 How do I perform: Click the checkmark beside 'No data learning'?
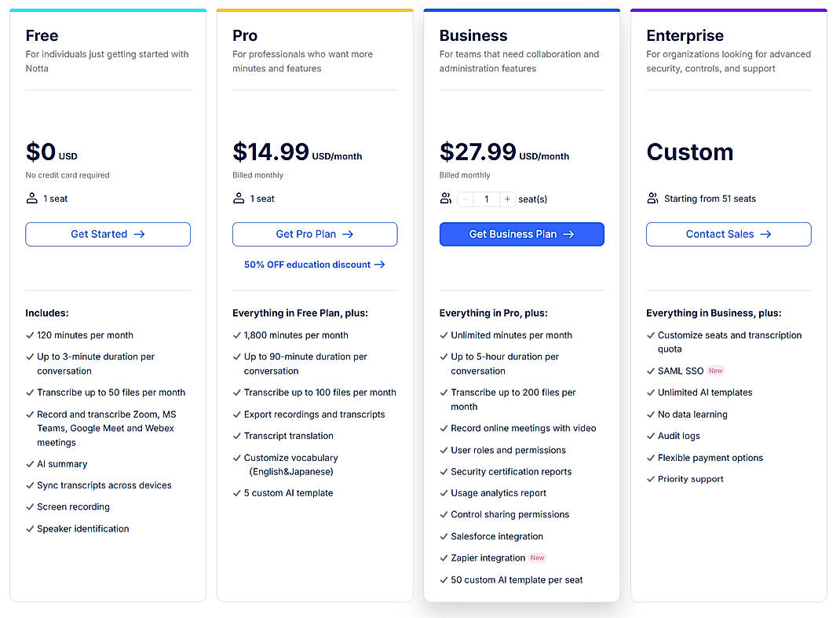pyautogui.click(x=650, y=414)
